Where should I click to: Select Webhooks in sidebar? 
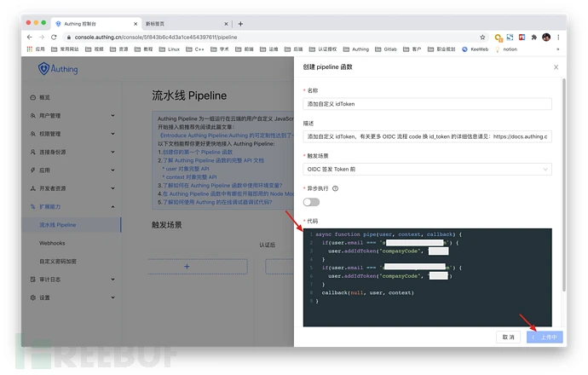52,243
